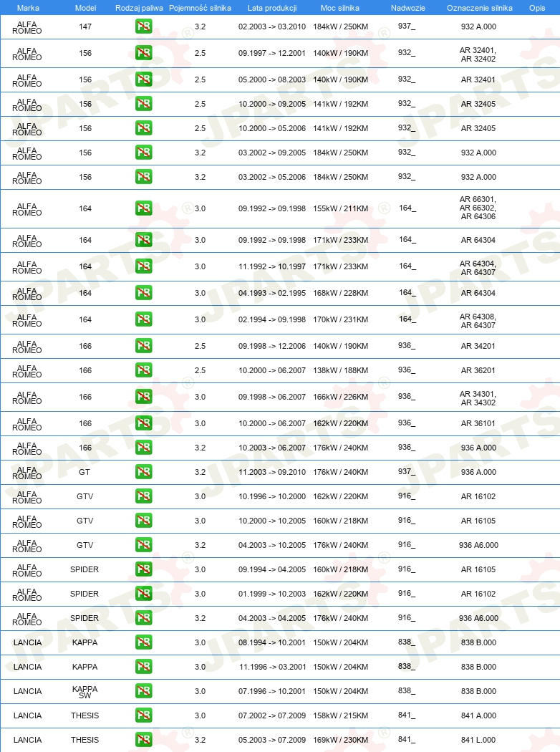The width and height of the screenshot is (560, 752).
Task: Select the engine code '841 L.000'
Action: coord(478,740)
